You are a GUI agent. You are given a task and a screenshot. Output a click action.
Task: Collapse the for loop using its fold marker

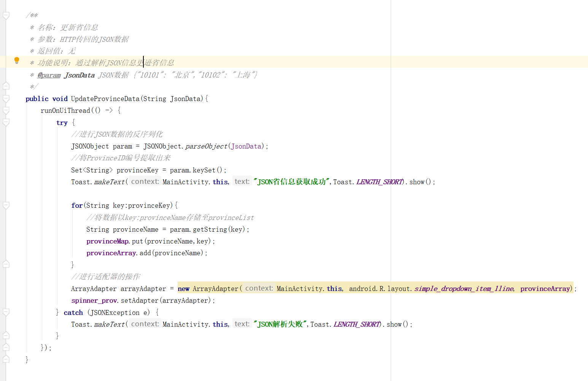point(6,206)
